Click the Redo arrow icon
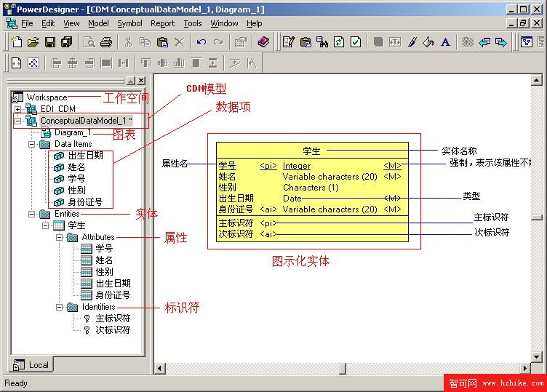 (x=218, y=42)
